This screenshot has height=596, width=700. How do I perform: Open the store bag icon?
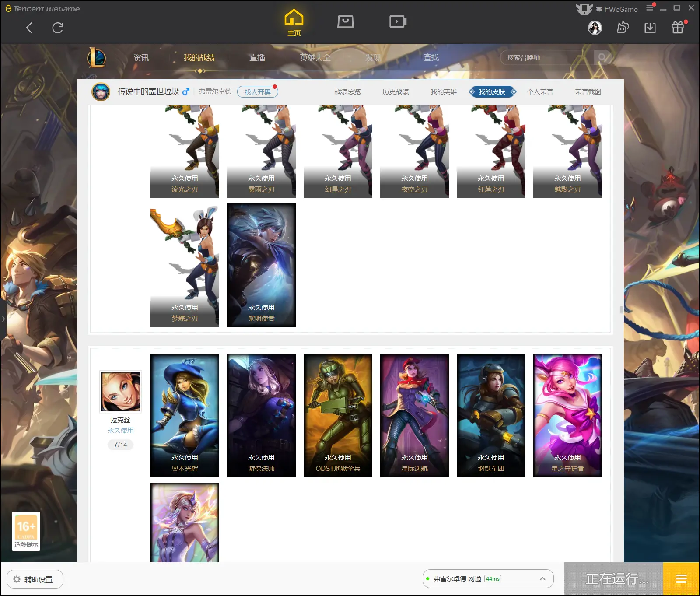(x=346, y=21)
